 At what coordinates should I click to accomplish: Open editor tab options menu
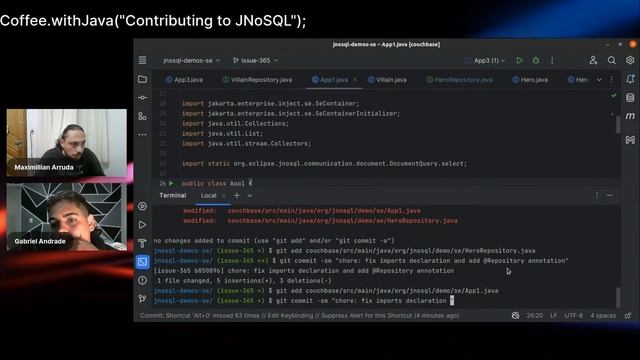(611, 80)
